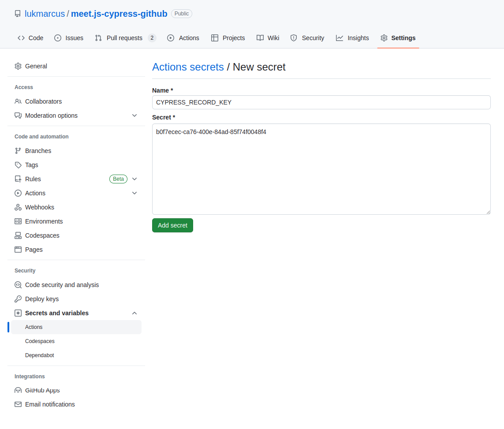Open Tags settings
This screenshot has height=429, width=504.
click(76, 165)
